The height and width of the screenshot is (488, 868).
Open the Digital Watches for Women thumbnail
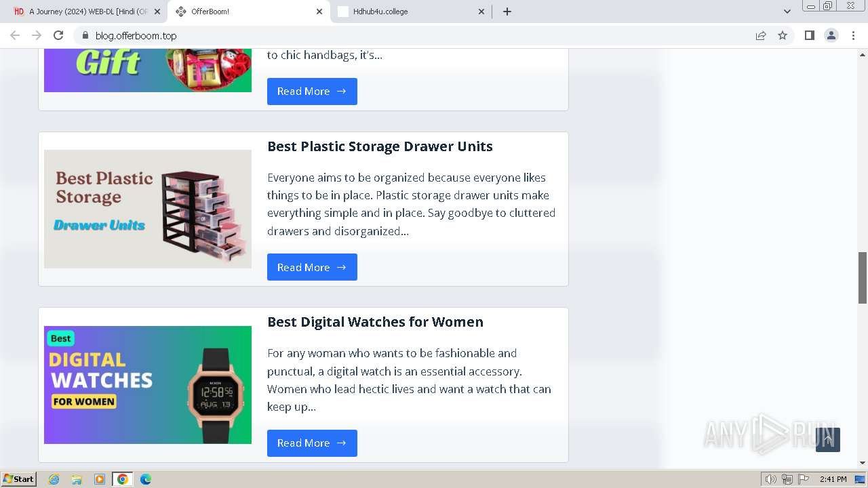click(x=148, y=385)
